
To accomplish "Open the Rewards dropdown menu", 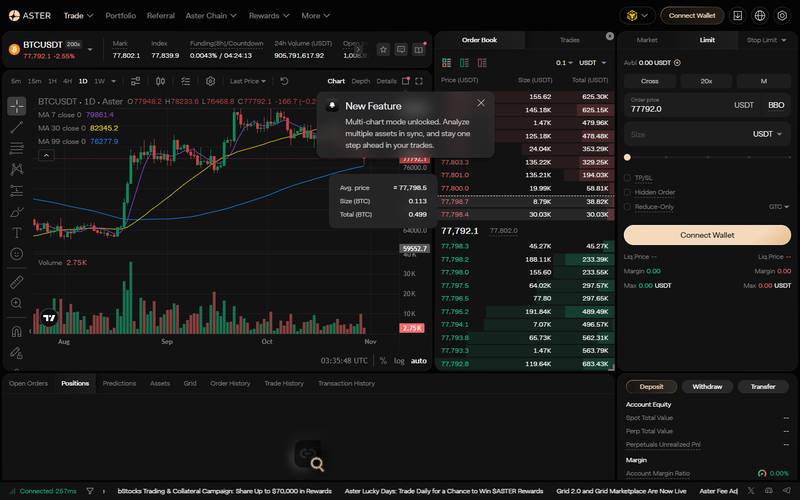I will tap(269, 16).
